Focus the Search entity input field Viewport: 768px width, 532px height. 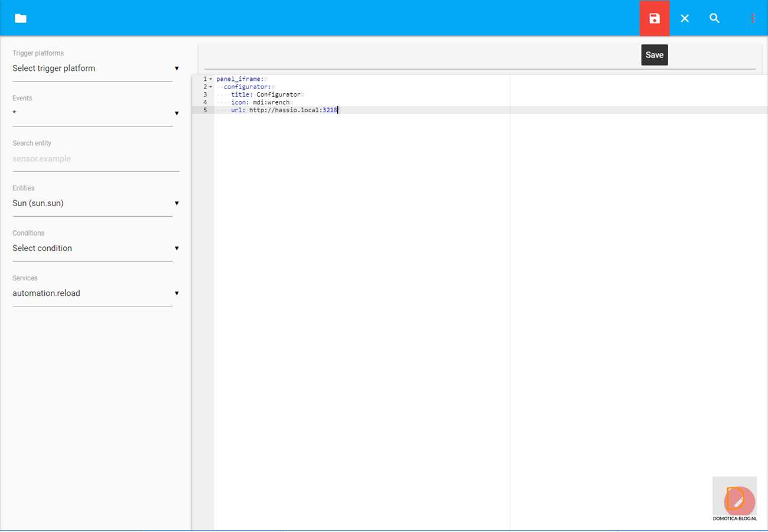95,159
